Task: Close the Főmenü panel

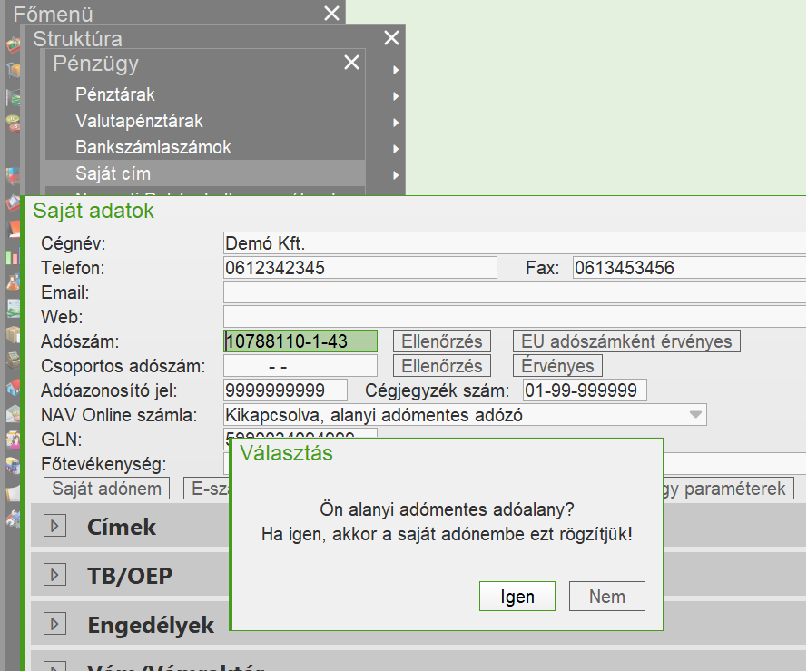Action: 331,14
